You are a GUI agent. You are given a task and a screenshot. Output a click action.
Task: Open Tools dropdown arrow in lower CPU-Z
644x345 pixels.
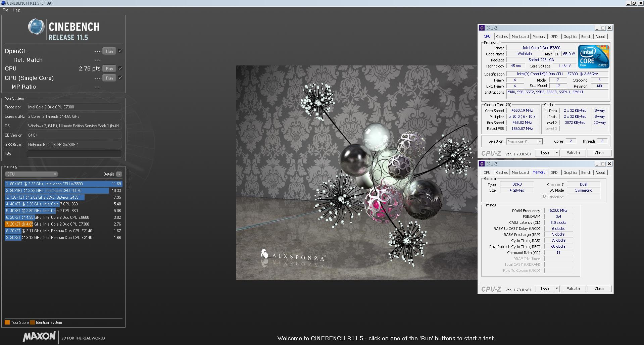(557, 289)
